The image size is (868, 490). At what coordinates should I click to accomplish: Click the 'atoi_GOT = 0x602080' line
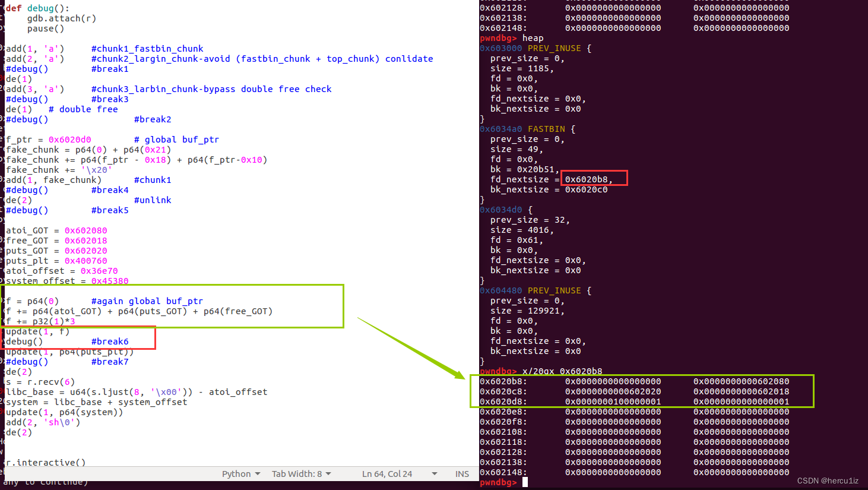coord(56,230)
